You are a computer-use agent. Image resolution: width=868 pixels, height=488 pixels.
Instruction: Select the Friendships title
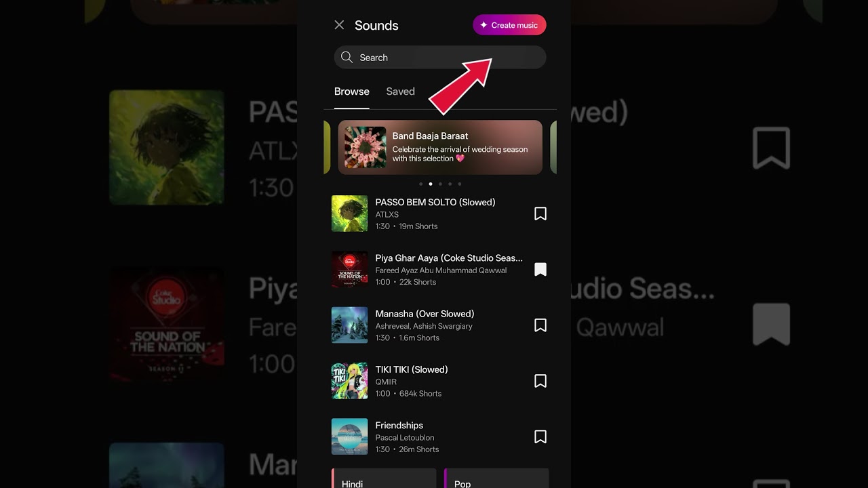point(399,425)
